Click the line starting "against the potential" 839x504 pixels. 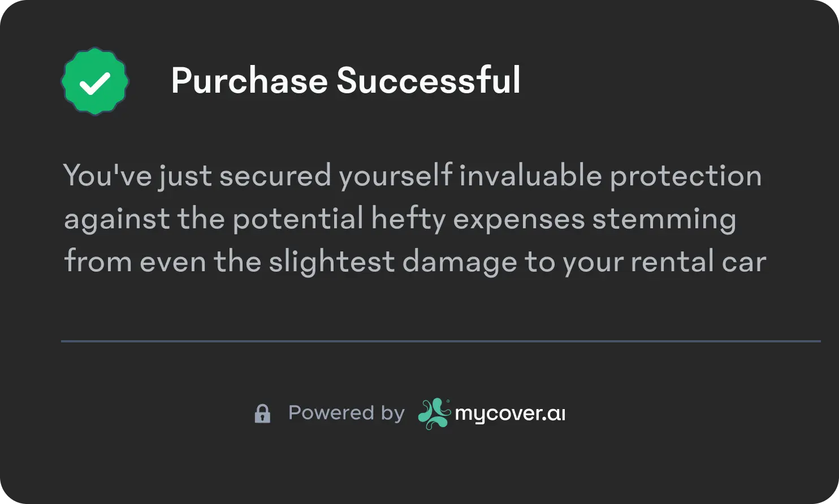tap(400, 219)
